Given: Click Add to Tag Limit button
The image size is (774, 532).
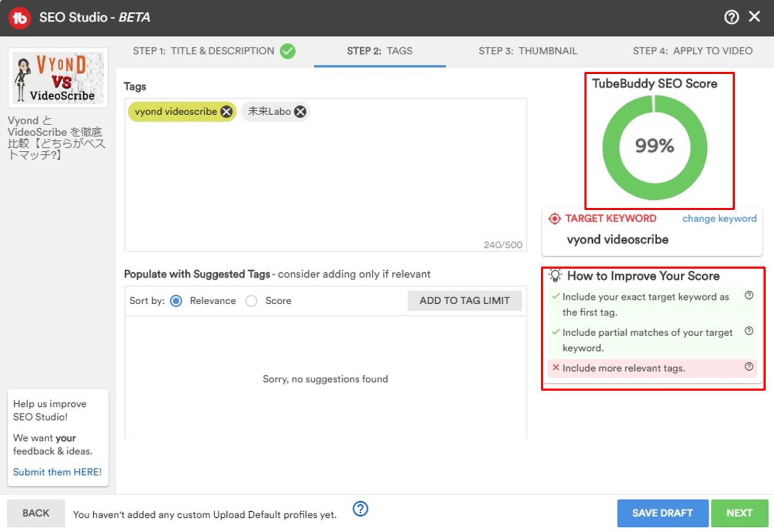Looking at the screenshot, I should (465, 301).
